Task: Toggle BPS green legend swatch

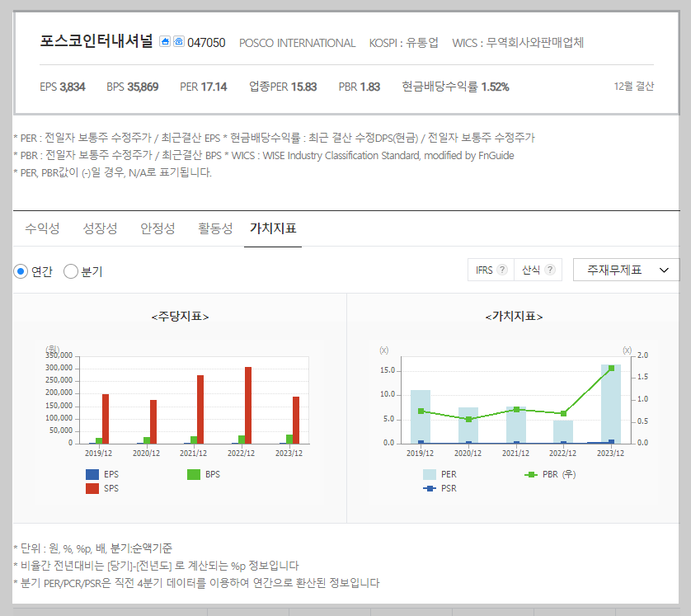Action: pos(194,474)
